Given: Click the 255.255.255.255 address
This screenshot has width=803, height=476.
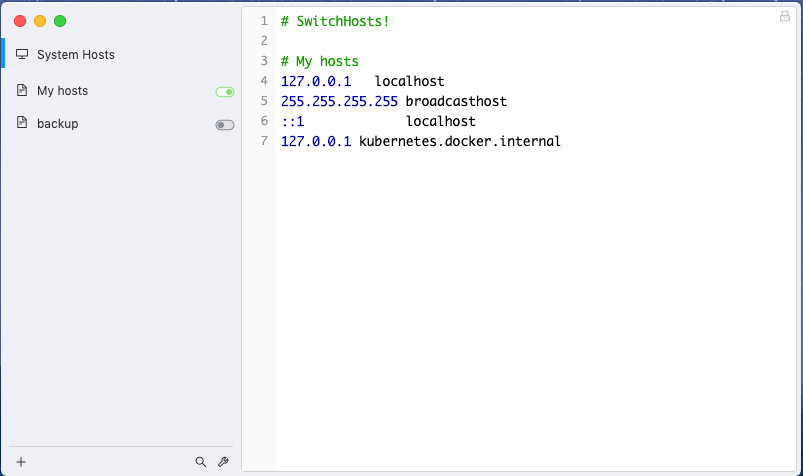Looking at the screenshot, I should pos(339,101).
